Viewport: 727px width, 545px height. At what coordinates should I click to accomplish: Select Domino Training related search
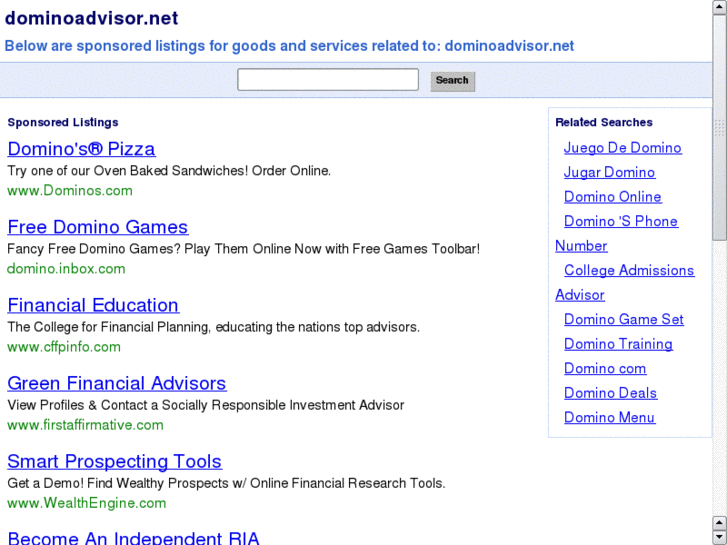pos(618,344)
